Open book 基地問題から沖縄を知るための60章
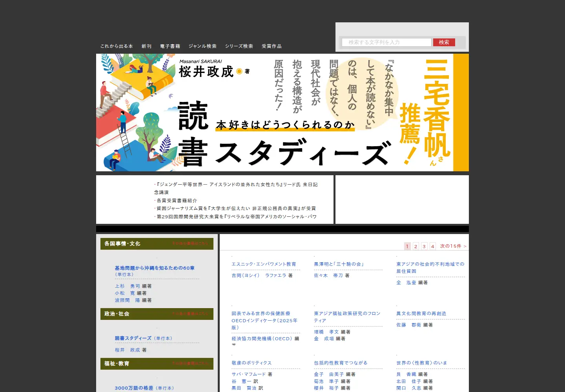Screen dimensions: 565x392 [155, 268]
